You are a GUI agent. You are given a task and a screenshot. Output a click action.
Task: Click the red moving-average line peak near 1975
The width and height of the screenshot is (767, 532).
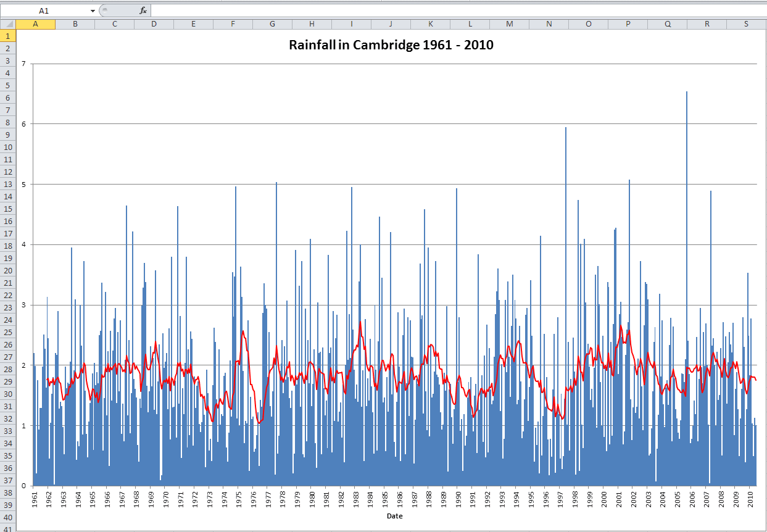click(243, 332)
